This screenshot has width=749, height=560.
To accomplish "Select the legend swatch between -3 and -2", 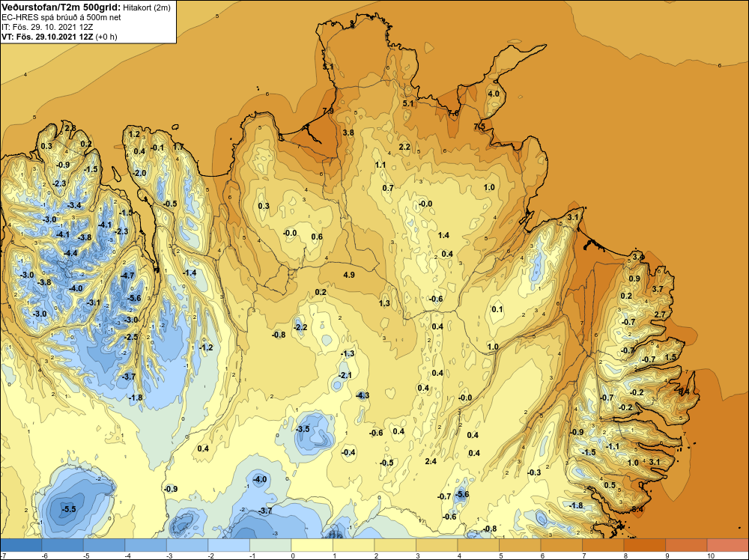I will point(187,545).
